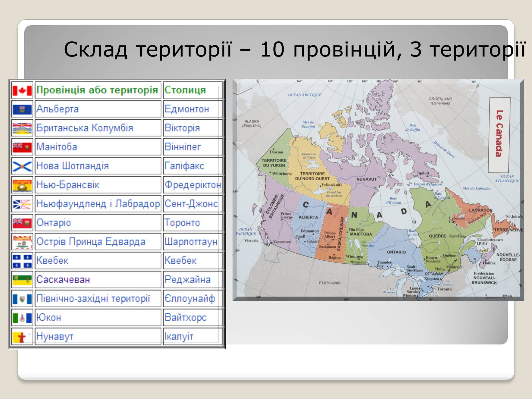Click the Реджайна capital cell
This screenshot has width=532, height=399.
pyautogui.click(x=192, y=280)
